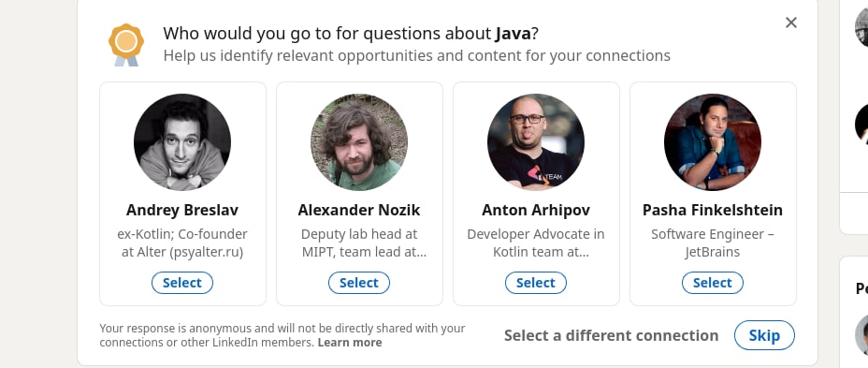Open Anton Arhipov's profile photo
This screenshot has width=868, height=368.
(535, 142)
